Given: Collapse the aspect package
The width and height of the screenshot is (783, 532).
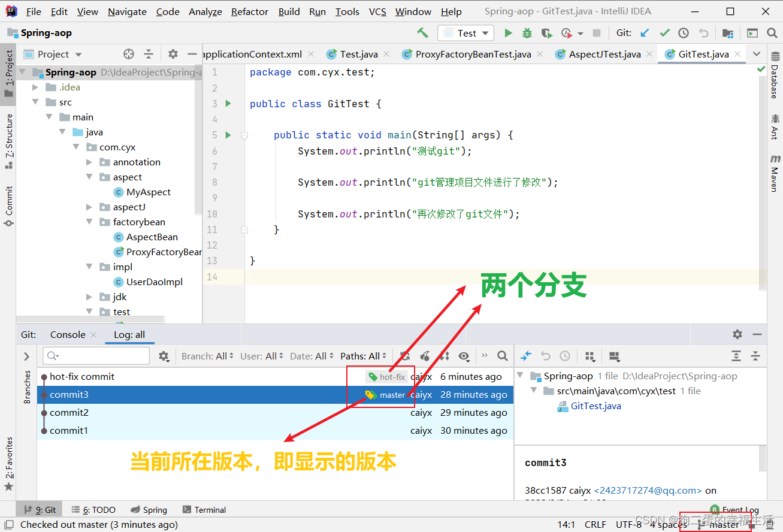Looking at the screenshot, I should (89, 177).
